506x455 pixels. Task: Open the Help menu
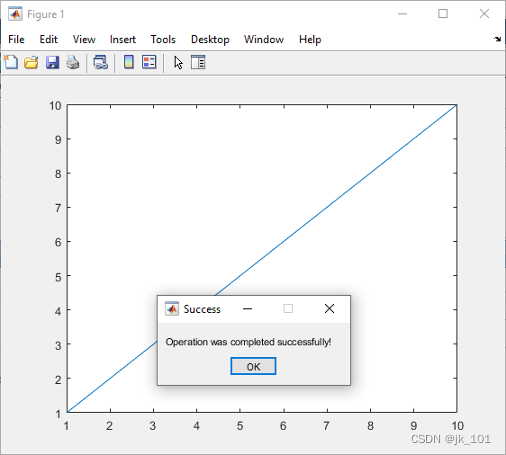[x=310, y=40]
